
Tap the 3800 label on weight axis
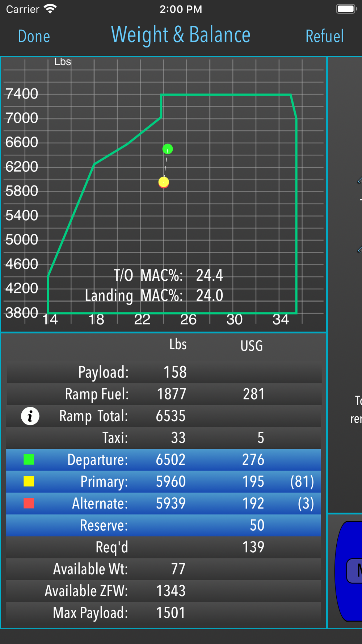click(22, 313)
